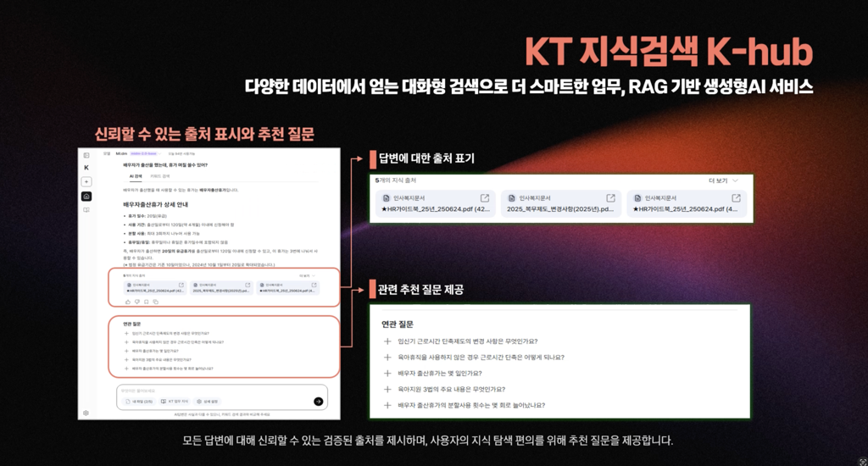Viewport: 868px width, 466px height.
Task: Send the message with black arrow button
Action: [319, 402]
